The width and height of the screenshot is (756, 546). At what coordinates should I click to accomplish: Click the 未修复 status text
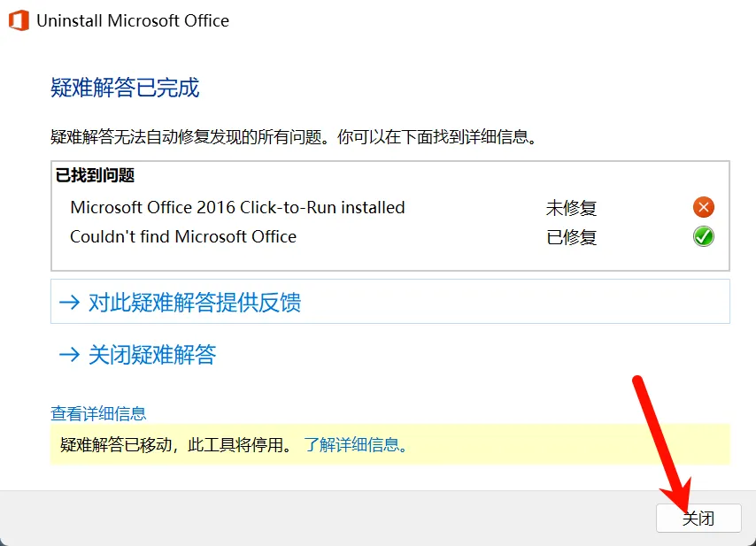(571, 208)
